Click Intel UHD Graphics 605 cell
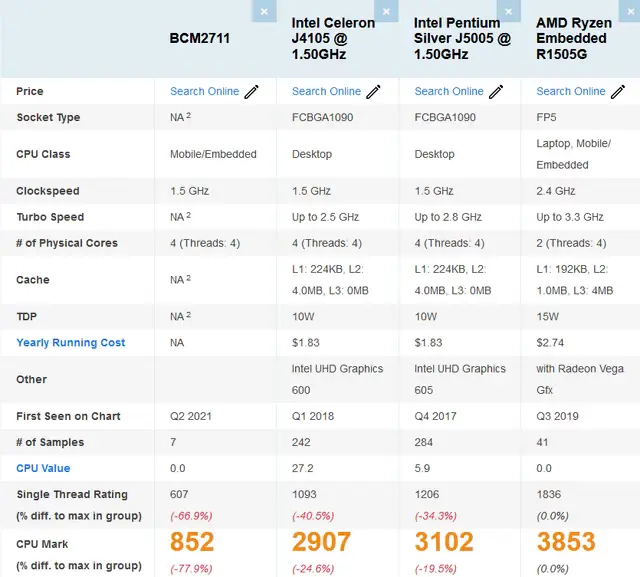This screenshot has height=577, width=640. tap(460, 379)
